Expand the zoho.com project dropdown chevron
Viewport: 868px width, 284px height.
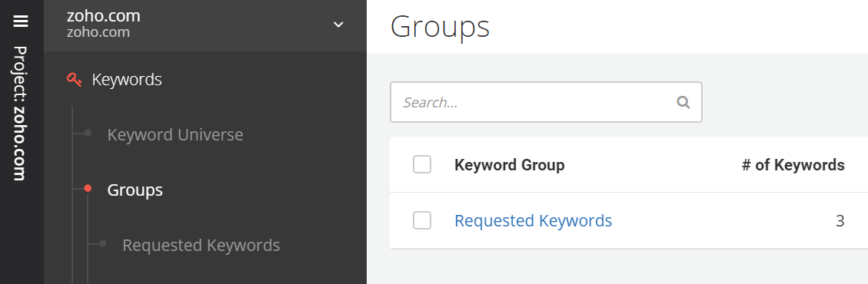[338, 25]
